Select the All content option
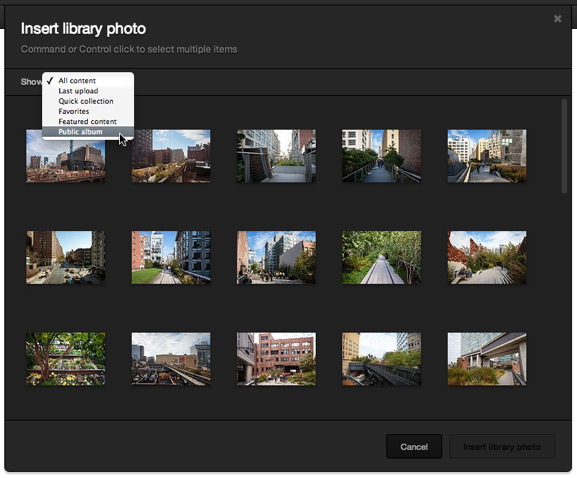The height and width of the screenshot is (478, 577). (88, 81)
